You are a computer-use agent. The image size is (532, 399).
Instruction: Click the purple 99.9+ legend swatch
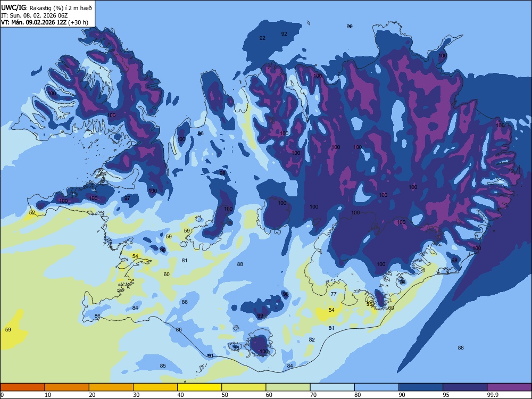coord(509,387)
